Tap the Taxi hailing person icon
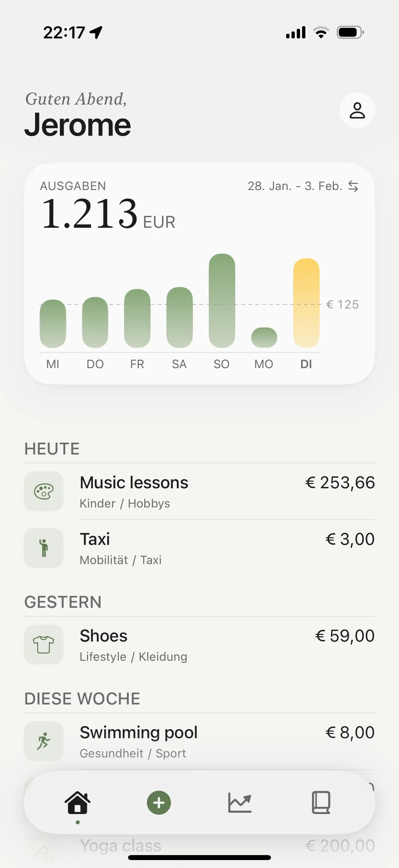Viewport: 399px width, 868px height. point(44,548)
